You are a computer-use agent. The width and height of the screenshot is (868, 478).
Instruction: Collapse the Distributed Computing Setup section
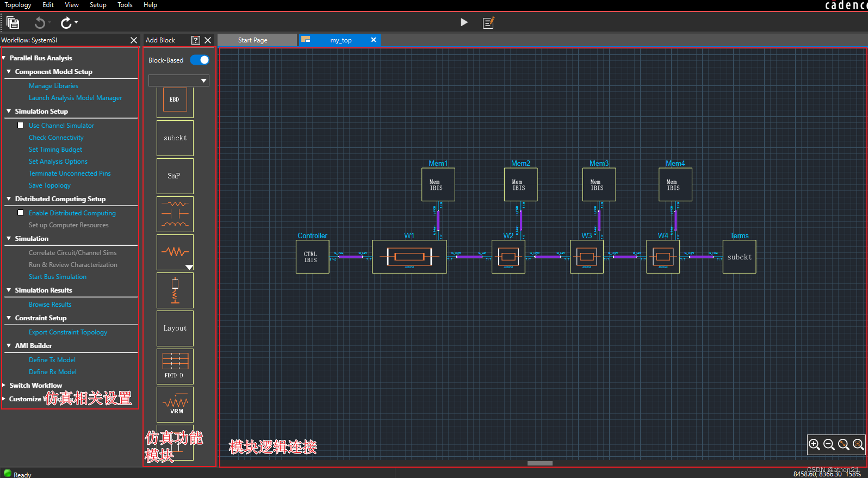click(9, 198)
